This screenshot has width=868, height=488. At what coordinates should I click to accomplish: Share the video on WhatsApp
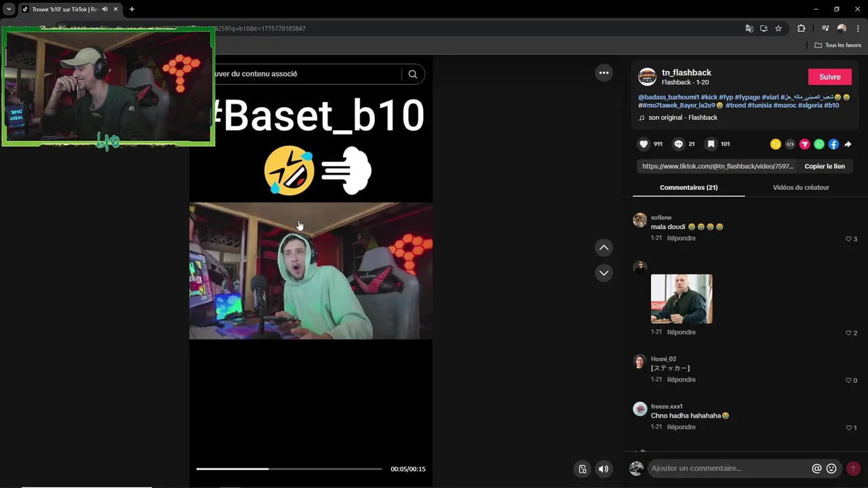click(x=819, y=144)
